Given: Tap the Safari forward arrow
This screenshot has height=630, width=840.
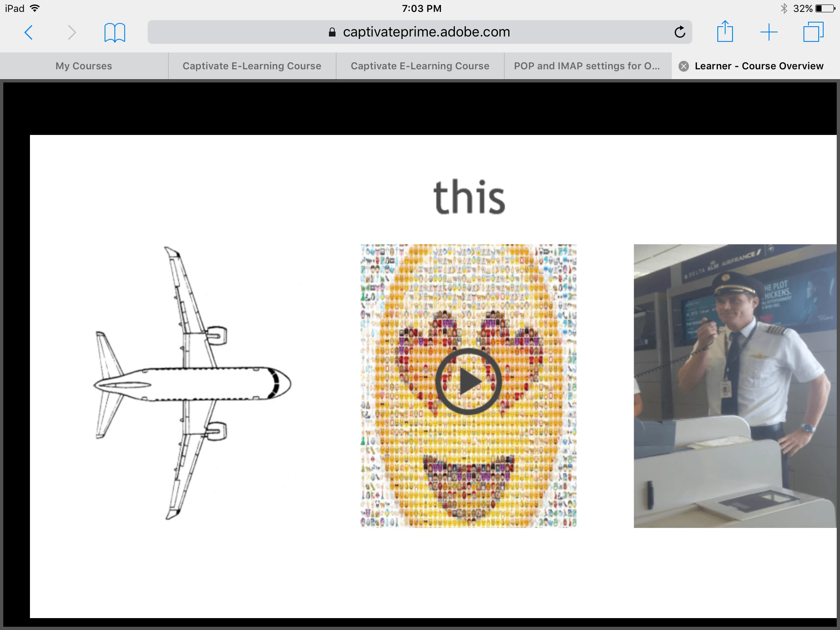Looking at the screenshot, I should coord(72,32).
